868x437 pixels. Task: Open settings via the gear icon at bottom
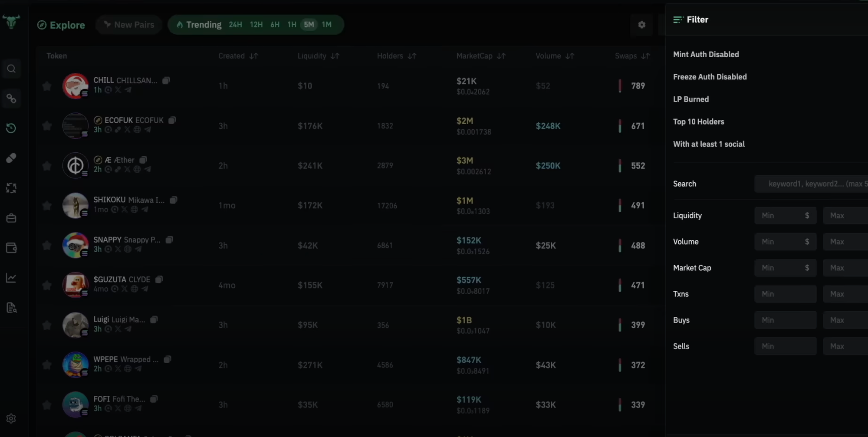[11, 418]
